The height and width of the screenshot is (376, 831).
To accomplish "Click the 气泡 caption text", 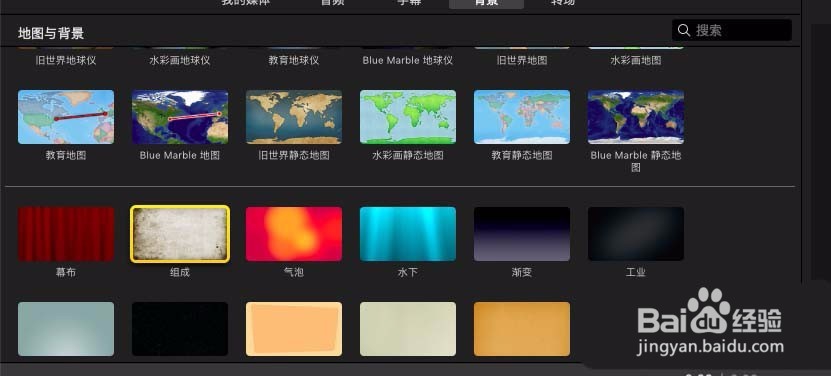I will [x=294, y=273].
